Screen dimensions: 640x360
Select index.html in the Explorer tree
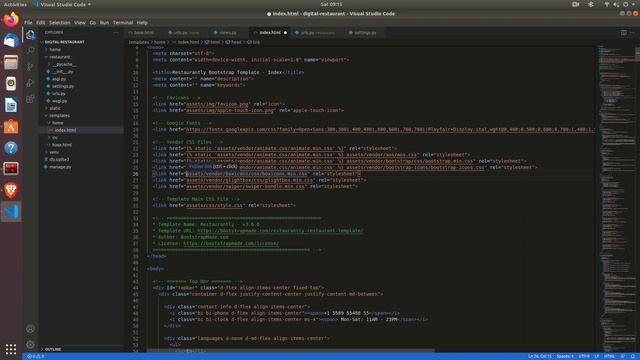[x=81, y=130]
